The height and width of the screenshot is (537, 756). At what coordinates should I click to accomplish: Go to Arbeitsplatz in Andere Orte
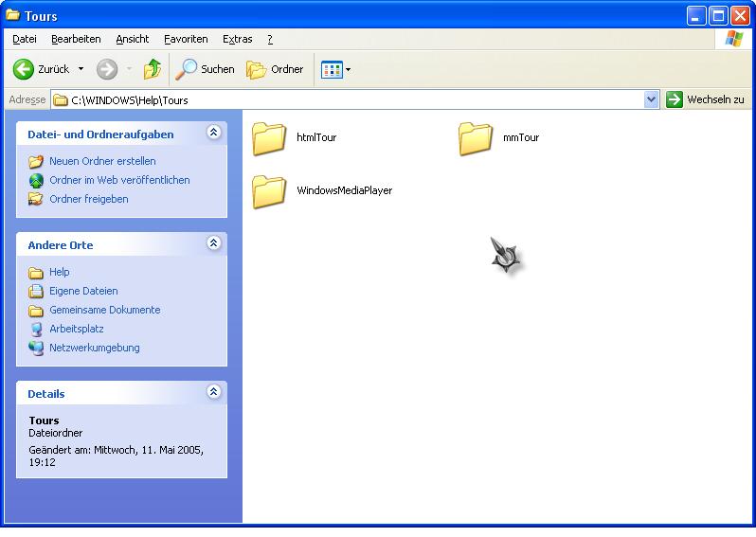pyautogui.click(x=77, y=329)
